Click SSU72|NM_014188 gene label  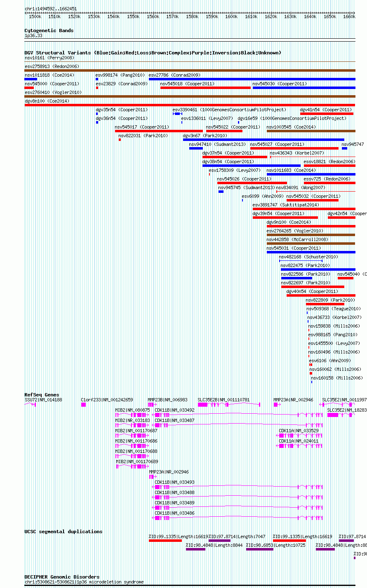(x=43, y=400)
